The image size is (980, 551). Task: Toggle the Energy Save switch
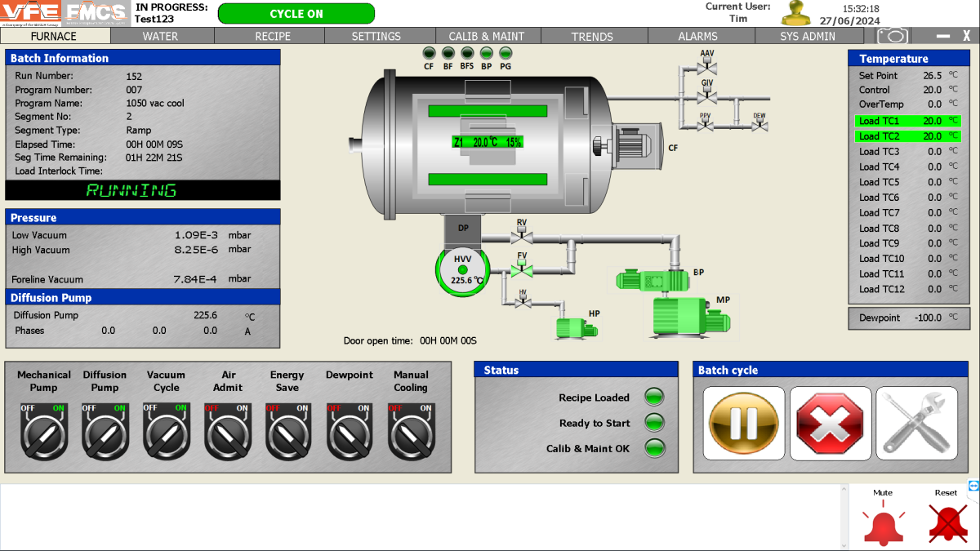tap(288, 430)
